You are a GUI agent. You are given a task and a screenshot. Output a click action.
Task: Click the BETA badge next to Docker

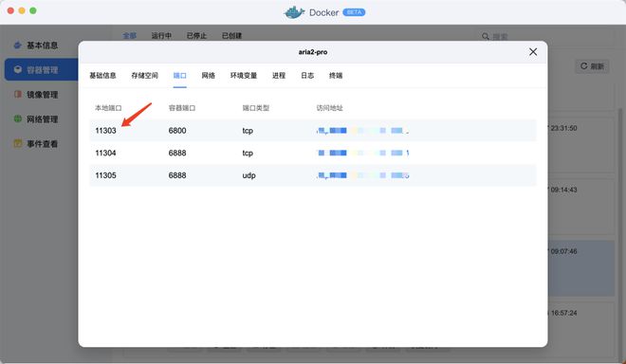point(354,12)
